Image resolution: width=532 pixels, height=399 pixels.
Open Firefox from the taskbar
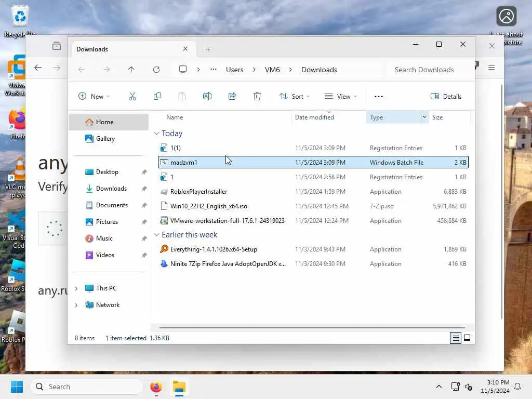(156, 387)
